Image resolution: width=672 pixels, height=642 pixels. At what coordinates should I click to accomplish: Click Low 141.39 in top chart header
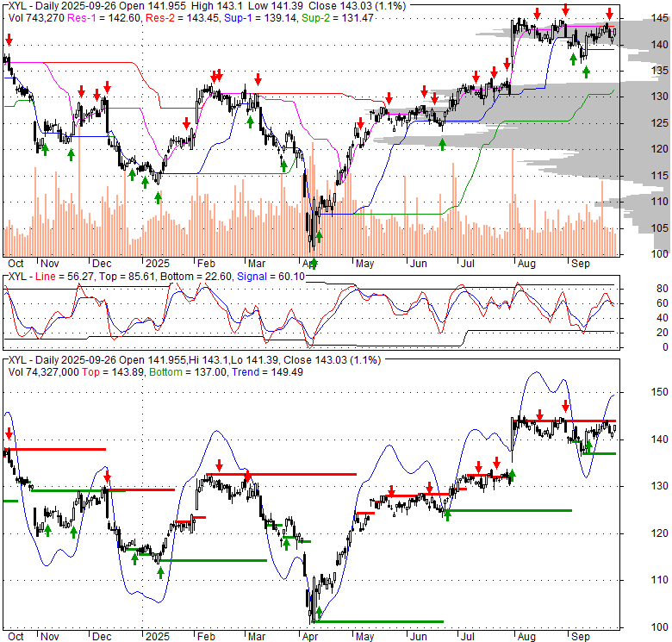tap(275, 6)
